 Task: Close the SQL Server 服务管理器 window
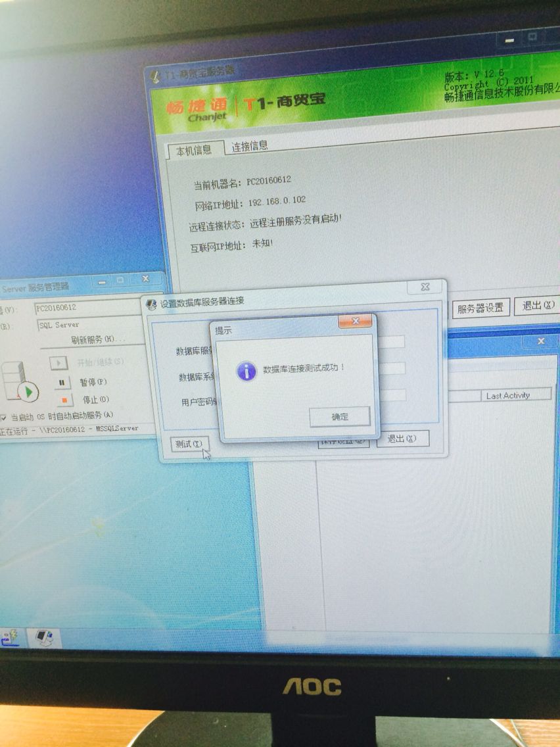[145, 279]
